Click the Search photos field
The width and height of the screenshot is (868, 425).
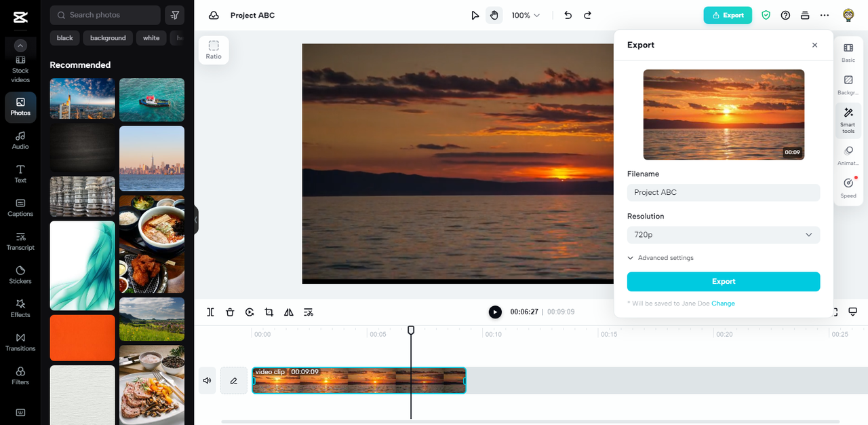click(105, 15)
